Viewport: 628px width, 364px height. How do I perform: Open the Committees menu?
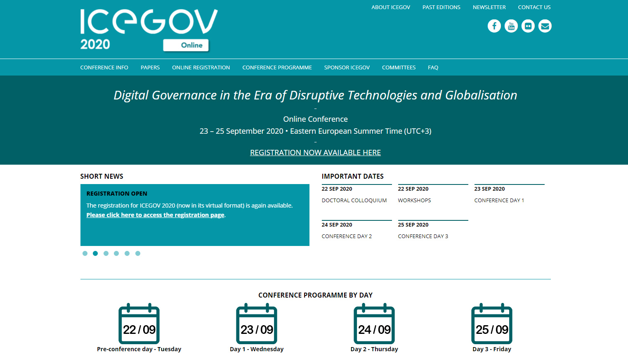399,67
